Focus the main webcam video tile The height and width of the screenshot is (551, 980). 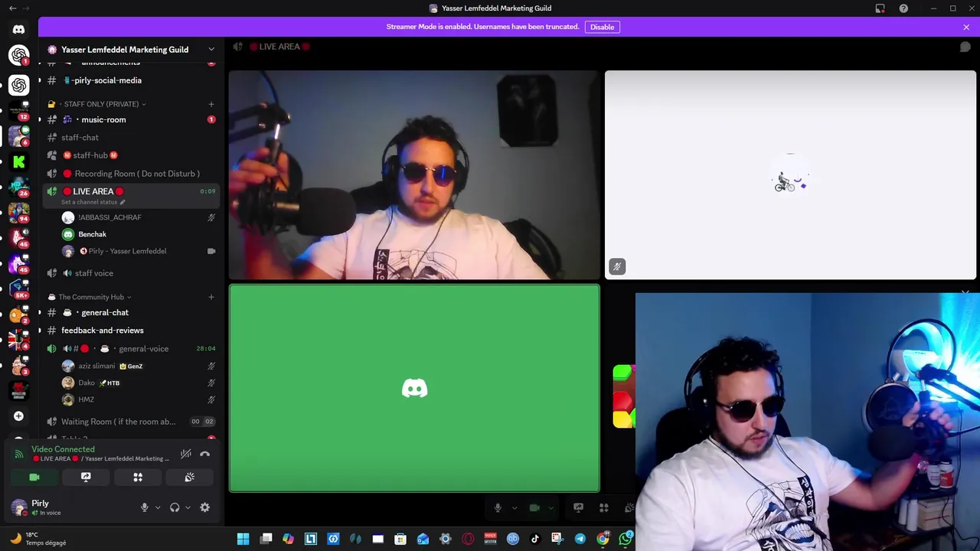click(414, 175)
